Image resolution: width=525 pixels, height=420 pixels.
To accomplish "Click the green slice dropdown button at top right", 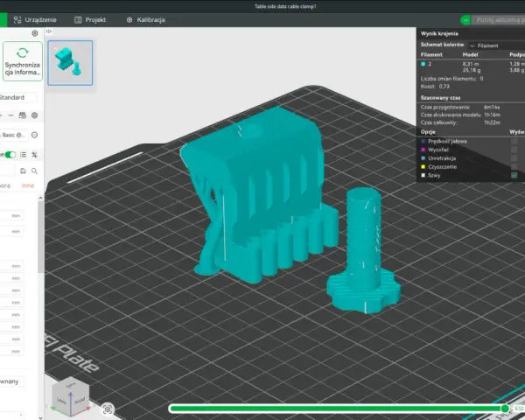I will 465,20.
